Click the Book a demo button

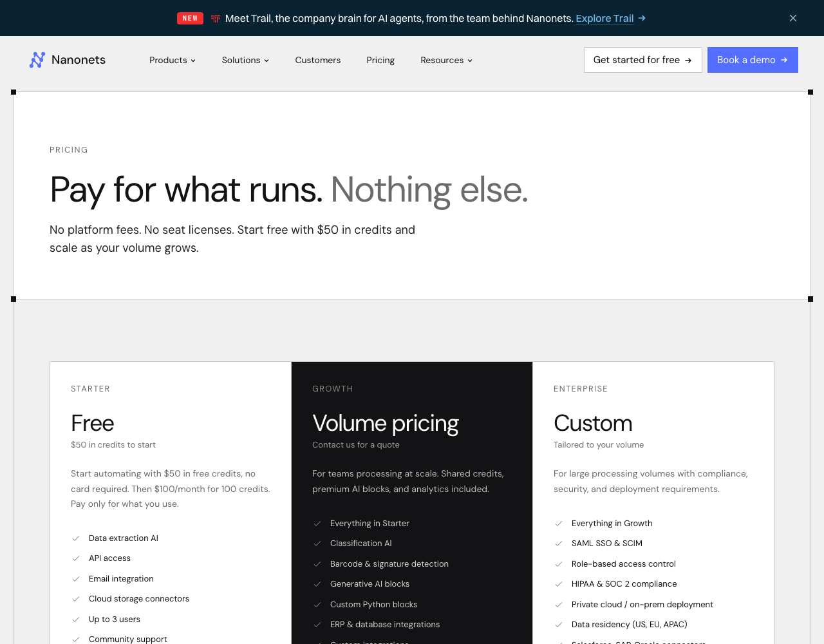tap(753, 60)
